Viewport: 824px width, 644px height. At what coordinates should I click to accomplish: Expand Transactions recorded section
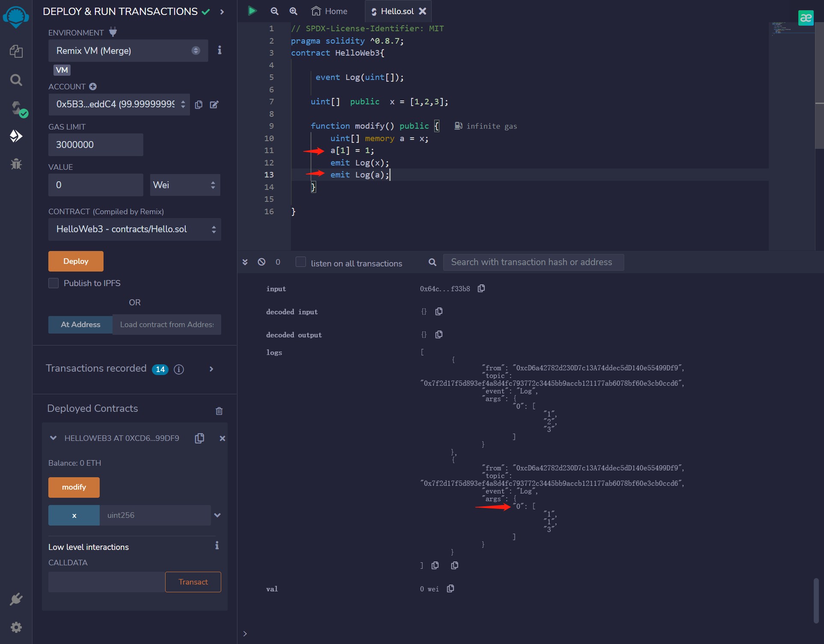point(211,369)
